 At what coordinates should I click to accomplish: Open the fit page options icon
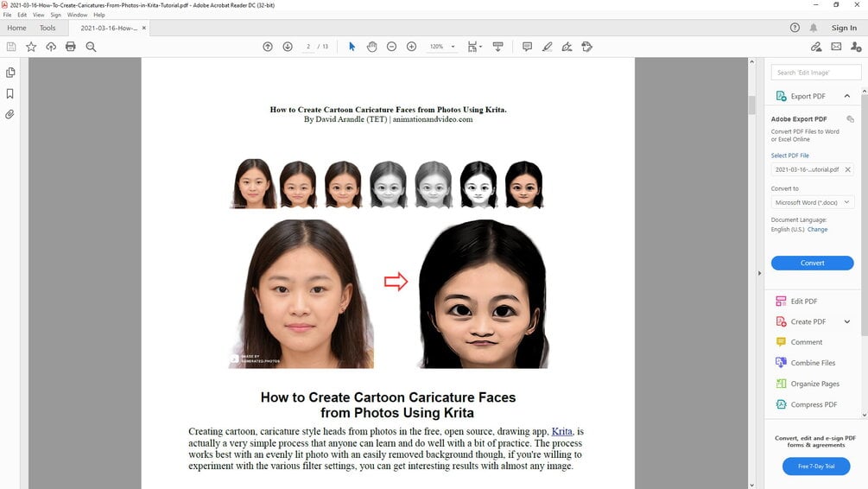click(474, 47)
